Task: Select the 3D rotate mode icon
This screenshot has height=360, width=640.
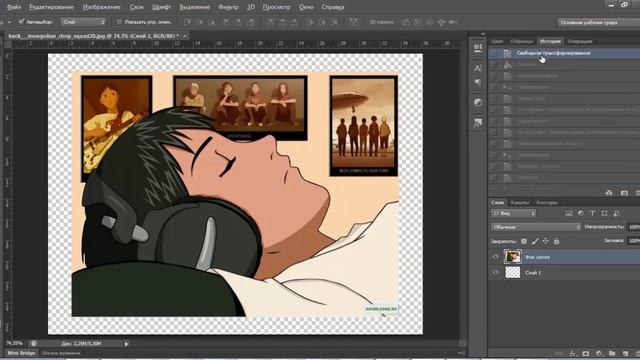Action: [x=406, y=22]
